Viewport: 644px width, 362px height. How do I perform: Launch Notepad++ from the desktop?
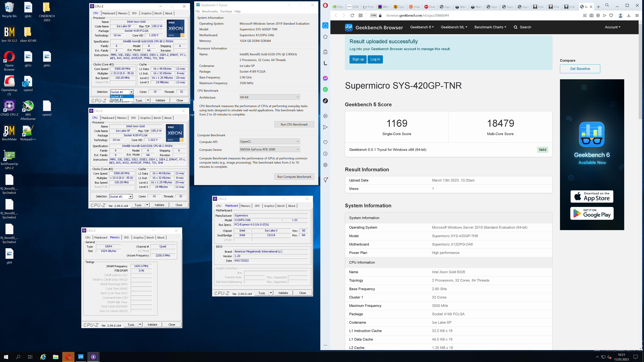click(x=28, y=133)
